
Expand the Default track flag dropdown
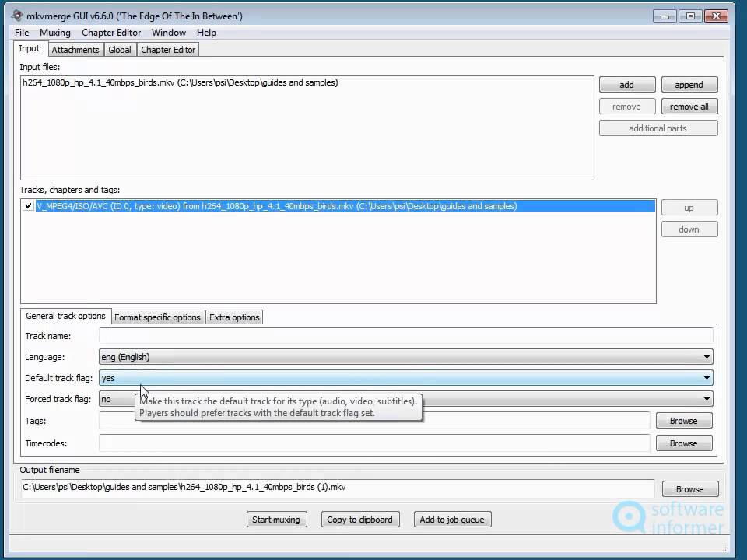coord(406,378)
